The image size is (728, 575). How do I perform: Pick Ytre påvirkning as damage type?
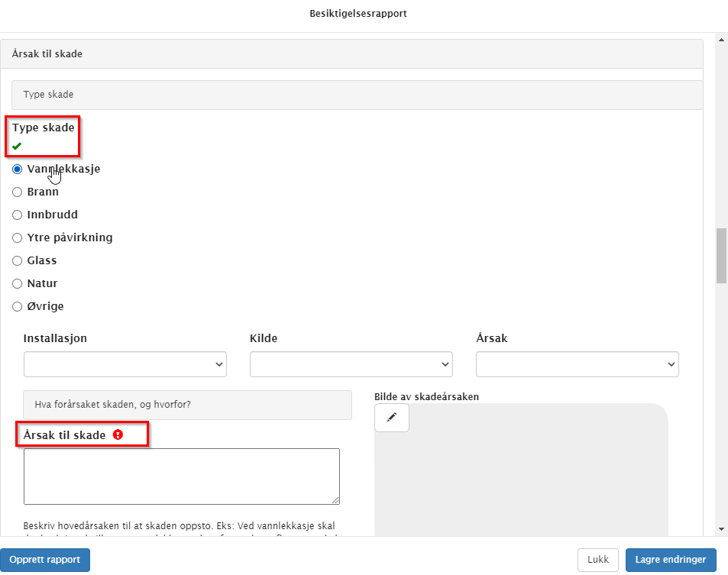tap(18, 238)
